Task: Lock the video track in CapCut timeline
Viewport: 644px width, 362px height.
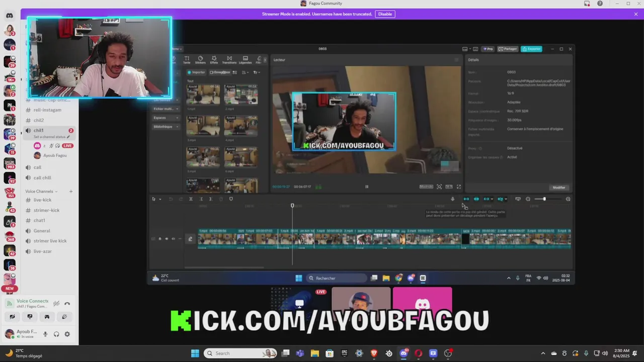Action: point(160,239)
